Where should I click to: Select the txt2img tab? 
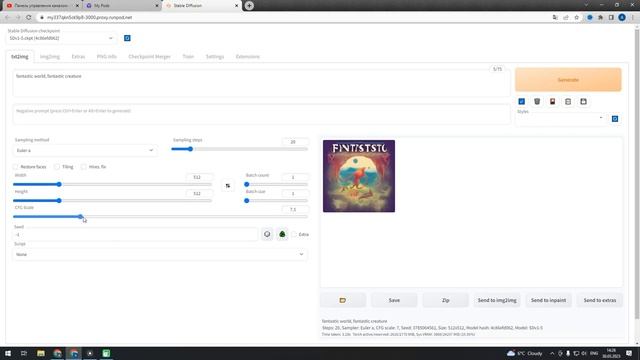click(20, 57)
